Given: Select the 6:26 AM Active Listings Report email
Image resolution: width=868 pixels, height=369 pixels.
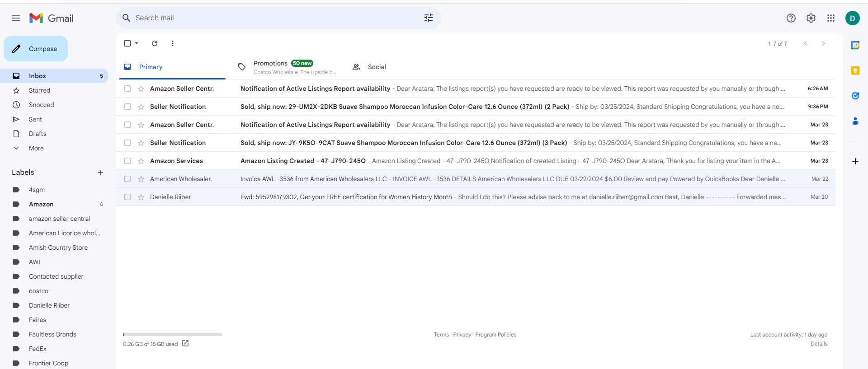Looking at the screenshot, I should (127, 89).
